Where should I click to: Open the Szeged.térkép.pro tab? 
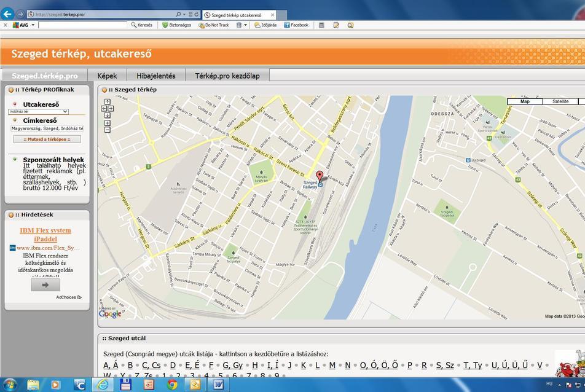(45, 76)
